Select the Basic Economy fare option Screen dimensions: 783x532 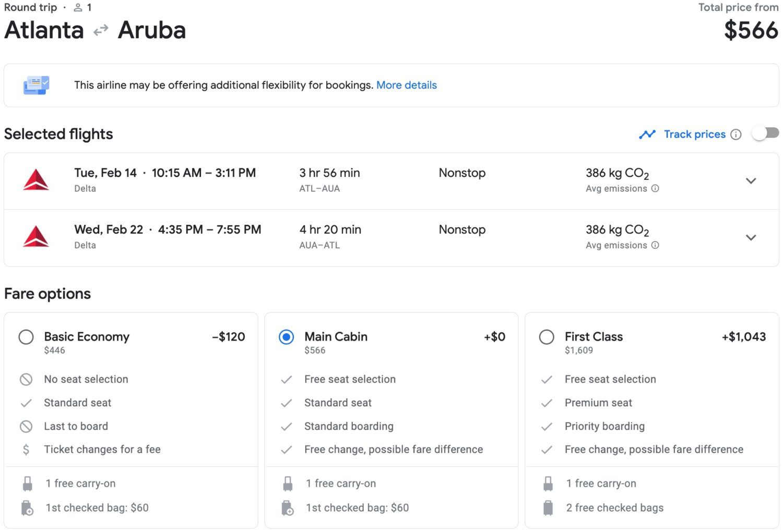pyautogui.click(x=26, y=337)
